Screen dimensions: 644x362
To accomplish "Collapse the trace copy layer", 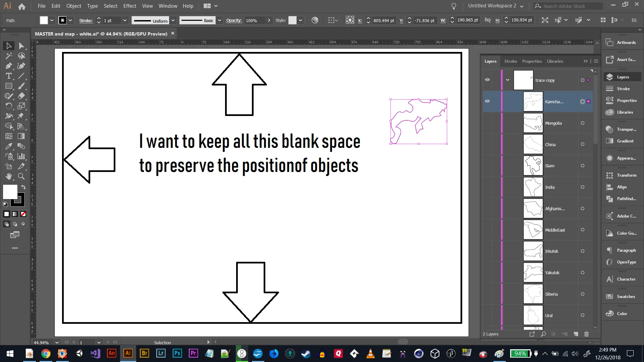I will [507, 80].
